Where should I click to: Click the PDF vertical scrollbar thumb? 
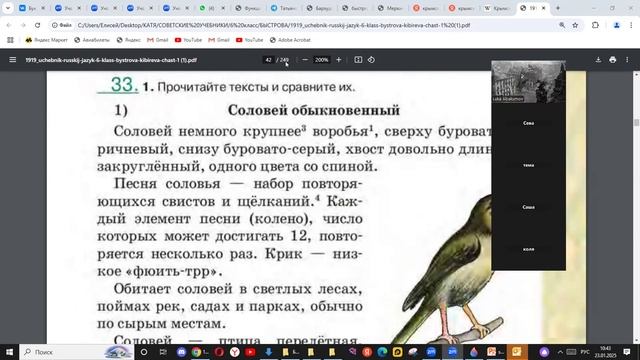[x=636, y=122]
